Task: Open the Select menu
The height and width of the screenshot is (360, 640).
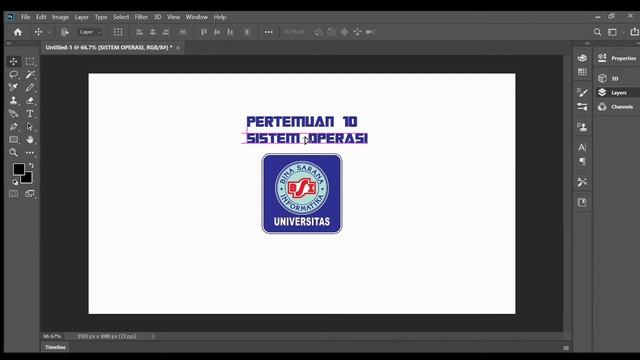Action: pos(121,17)
